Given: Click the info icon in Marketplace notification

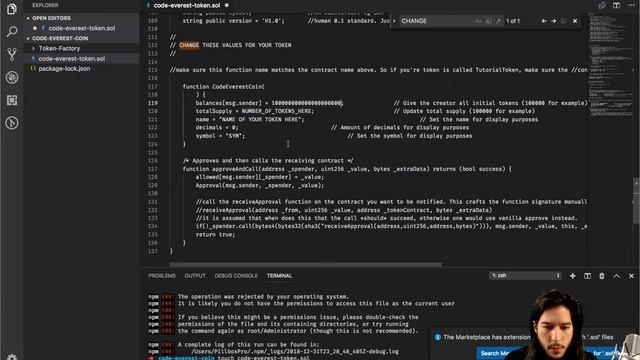Looking at the screenshot, I should (x=438, y=337).
